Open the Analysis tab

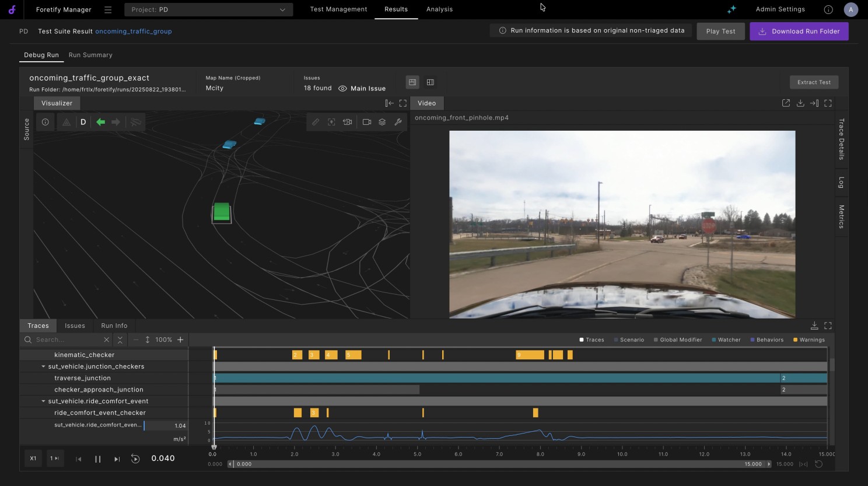click(439, 9)
